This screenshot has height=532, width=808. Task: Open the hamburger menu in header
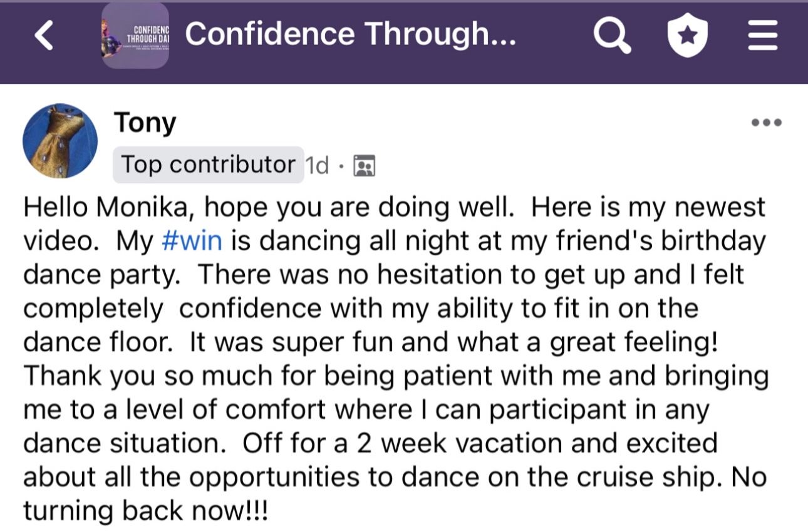coord(763,36)
